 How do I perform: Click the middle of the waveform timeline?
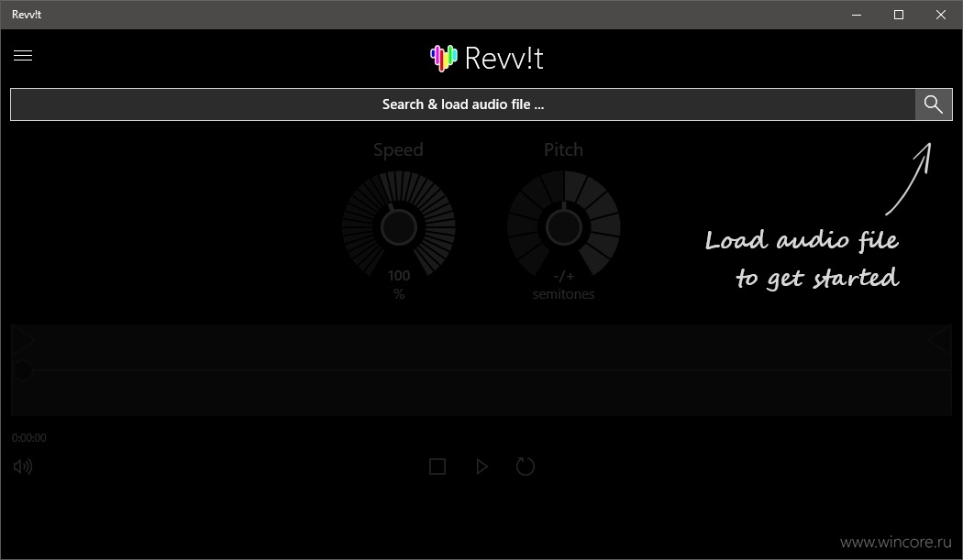coord(481,370)
